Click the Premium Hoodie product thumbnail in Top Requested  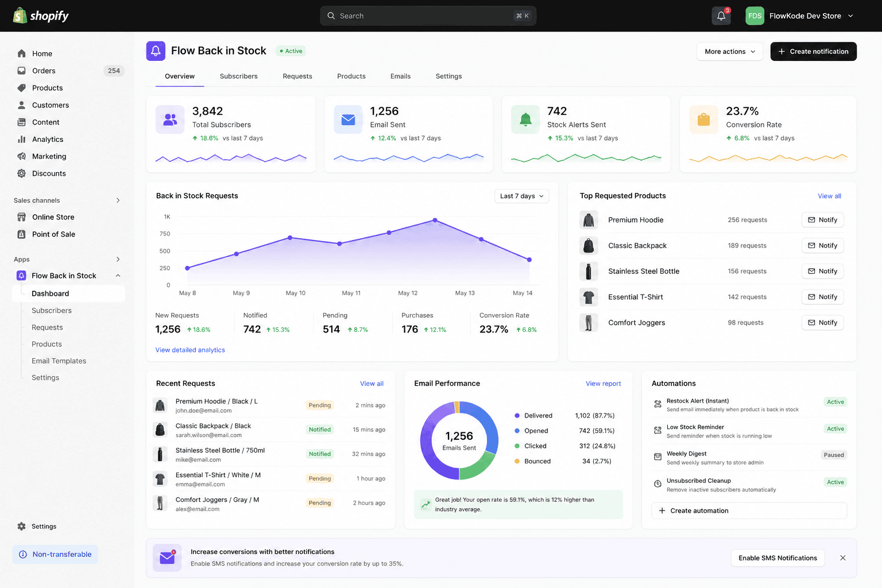[x=589, y=220]
